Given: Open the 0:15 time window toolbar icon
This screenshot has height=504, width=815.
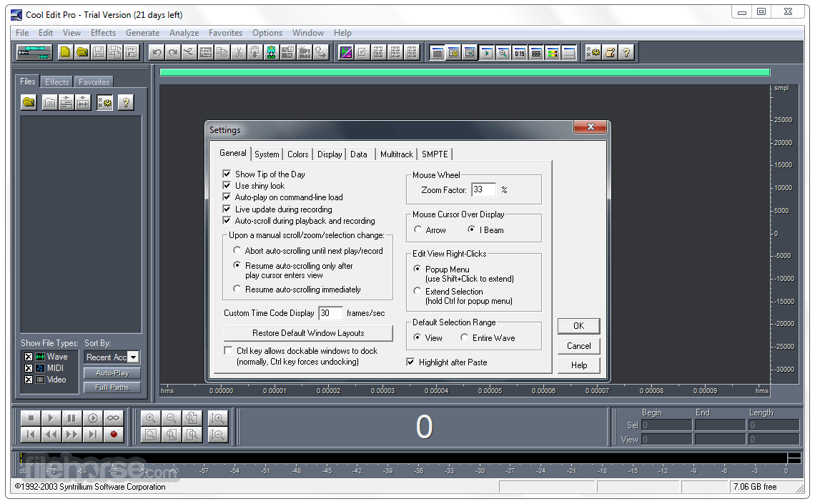Looking at the screenshot, I should [x=520, y=53].
